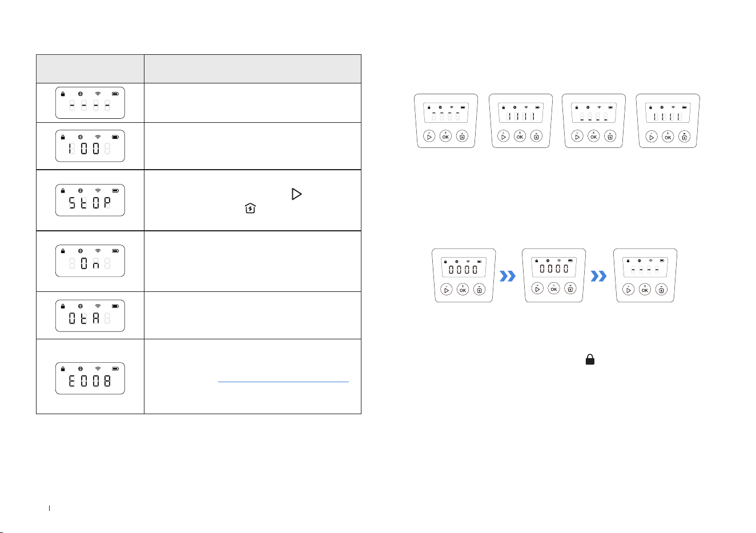The height and width of the screenshot is (533, 756).
Task: Open the blue underlined link beside the E008 display
Action: point(283,382)
